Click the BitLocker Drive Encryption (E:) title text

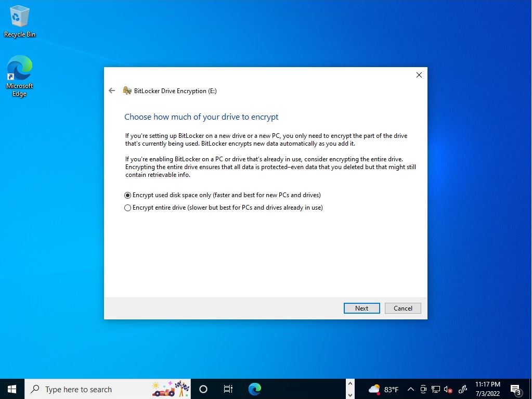coord(175,91)
